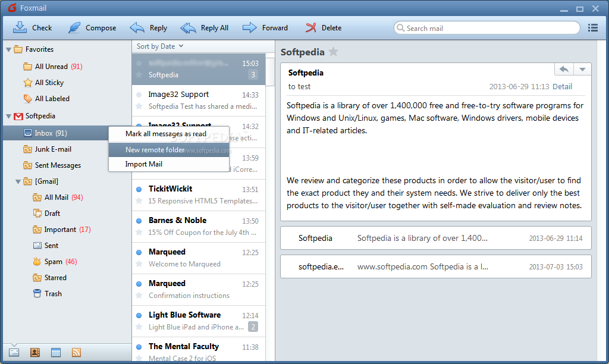Open message actions dropdown arrow
609x364 pixels.
(582, 69)
